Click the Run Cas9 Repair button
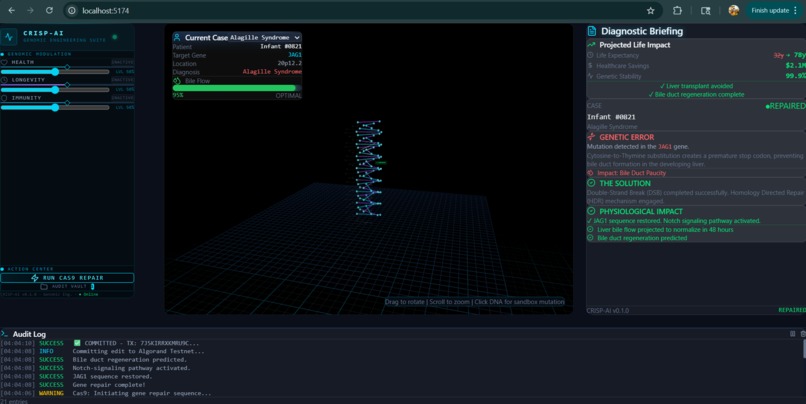 pos(67,278)
